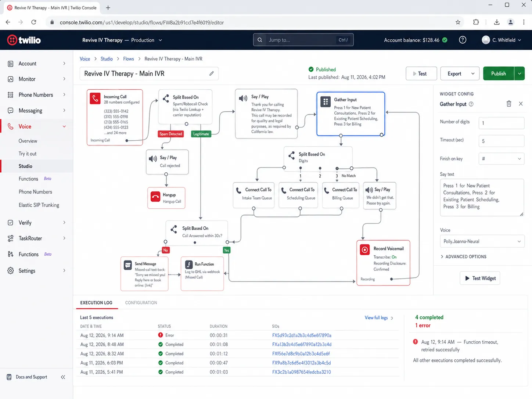Open browser extensions puzzle icon
Viewport: 532px width, 399px height.
coord(476,22)
